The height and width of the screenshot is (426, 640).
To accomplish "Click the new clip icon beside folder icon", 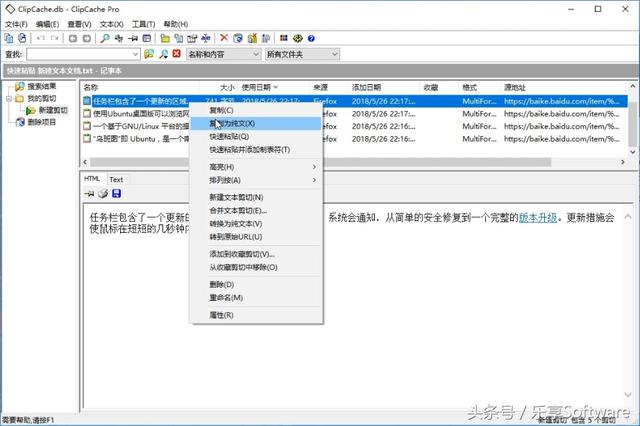I will pyautogui.click(x=178, y=38).
